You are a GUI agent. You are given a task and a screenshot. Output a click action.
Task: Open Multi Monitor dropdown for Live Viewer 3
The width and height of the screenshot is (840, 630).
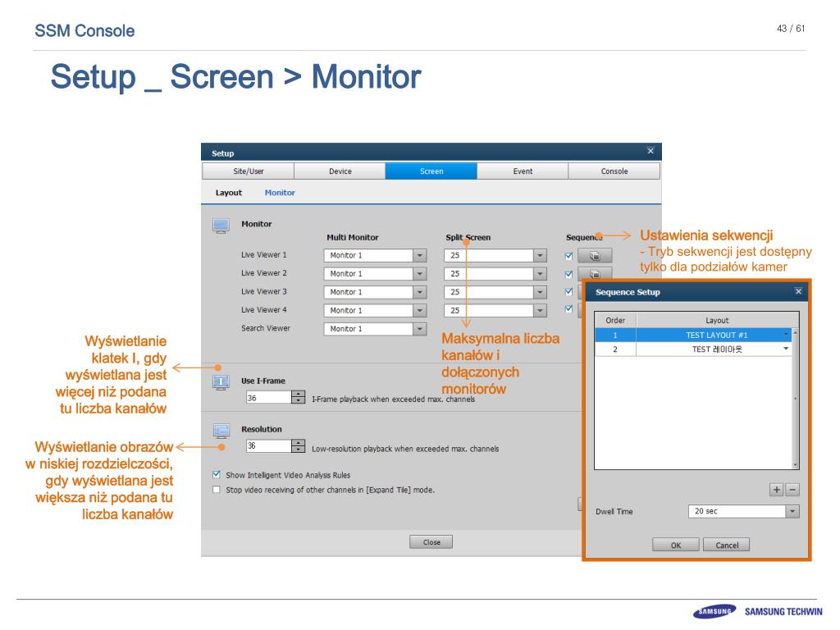[x=420, y=292]
